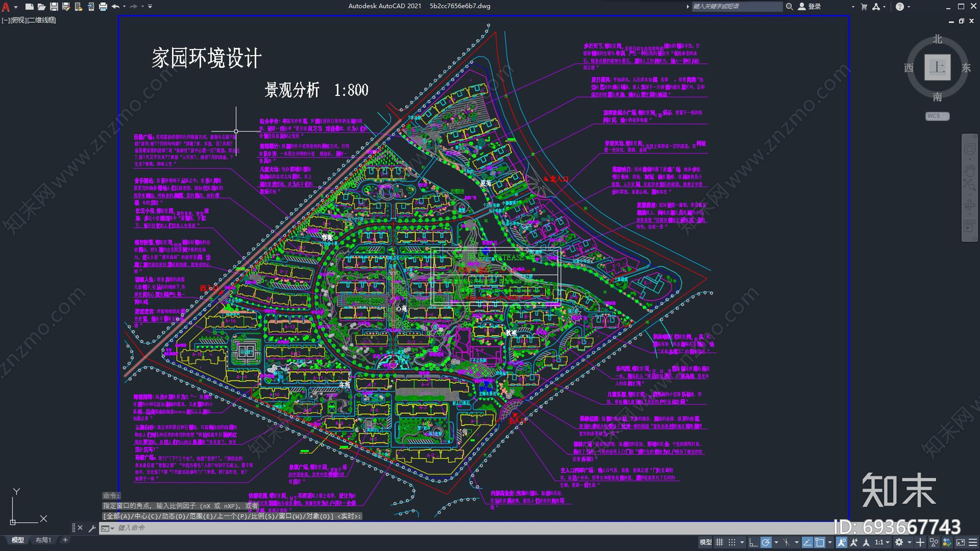
Task: Click 登录 sign-in link in title bar
Action: point(815,6)
